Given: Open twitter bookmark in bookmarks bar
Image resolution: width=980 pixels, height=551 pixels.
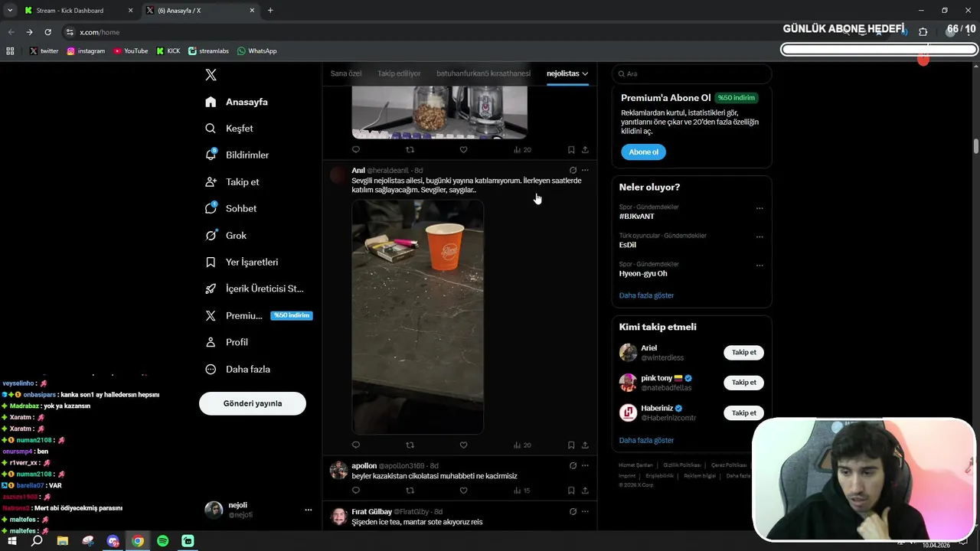Looking at the screenshot, I should click(44, 51).
